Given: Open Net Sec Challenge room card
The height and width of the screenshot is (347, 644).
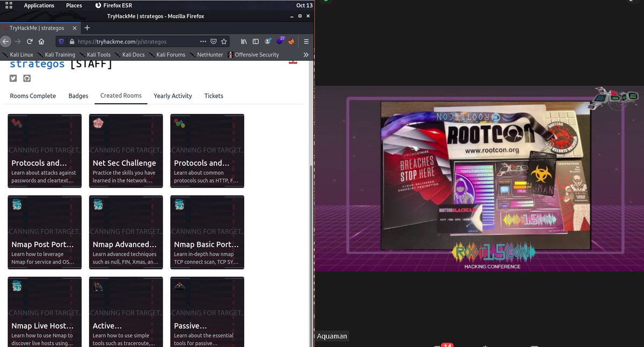Looking at the screenshot, I should (126, 151).
